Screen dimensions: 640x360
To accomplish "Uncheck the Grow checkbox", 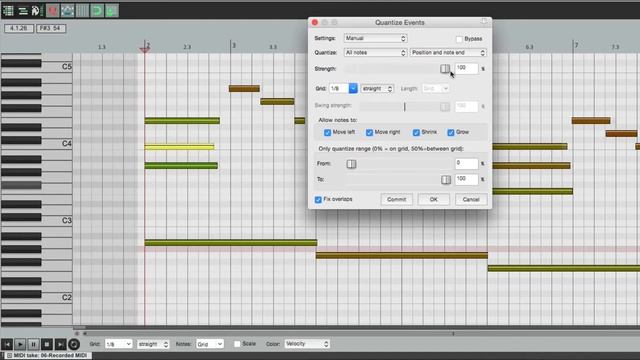I will click(451, 133).
